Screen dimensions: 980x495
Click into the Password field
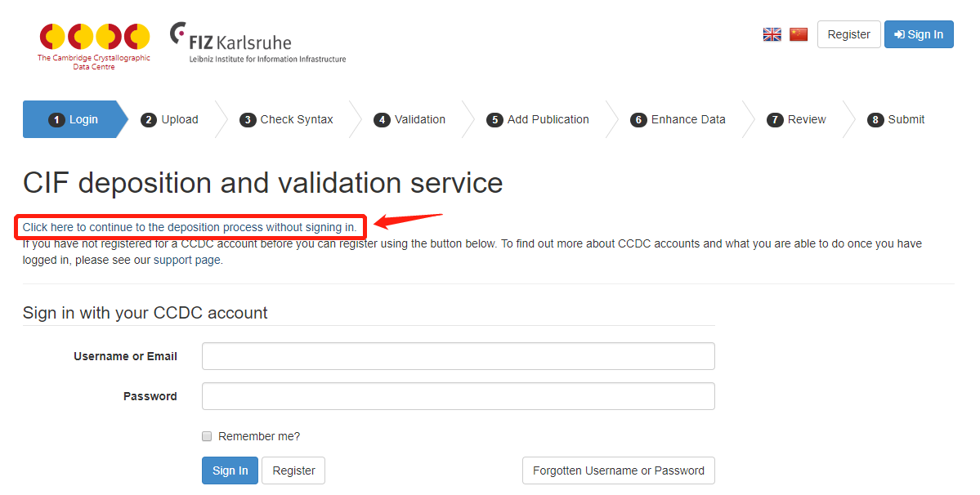click(459, 396)
